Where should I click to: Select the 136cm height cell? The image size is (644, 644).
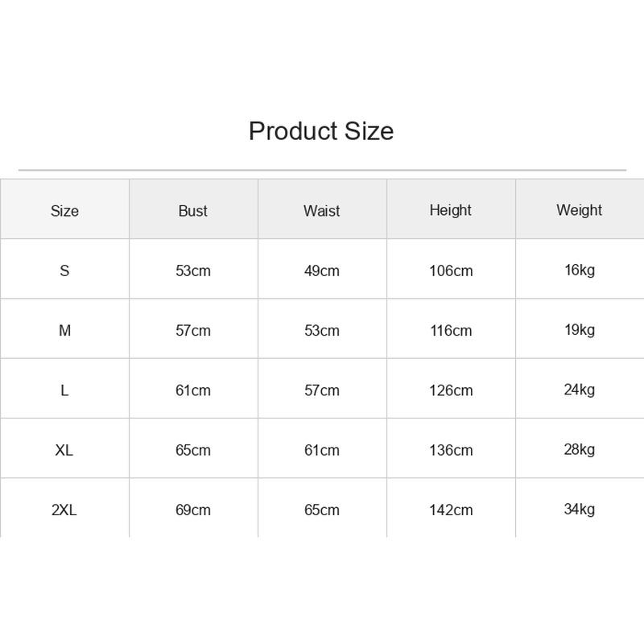pyautogui.click(x=451, y=450)
